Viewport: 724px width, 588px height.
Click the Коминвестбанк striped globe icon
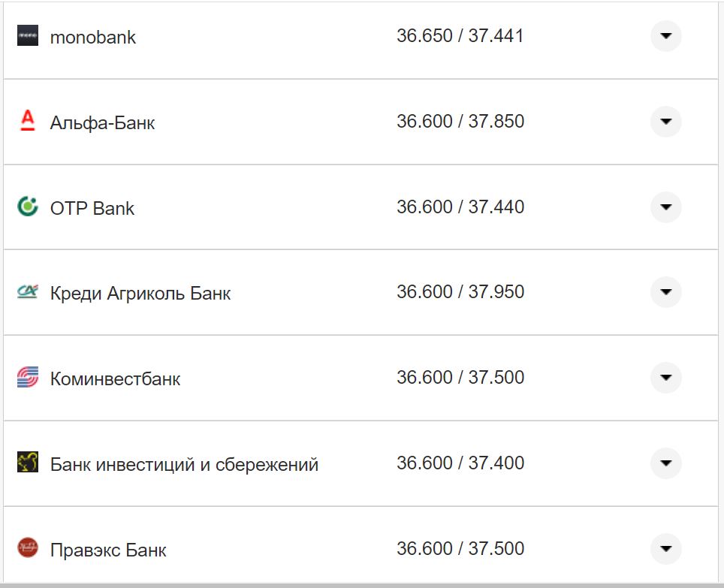point(28,378)
